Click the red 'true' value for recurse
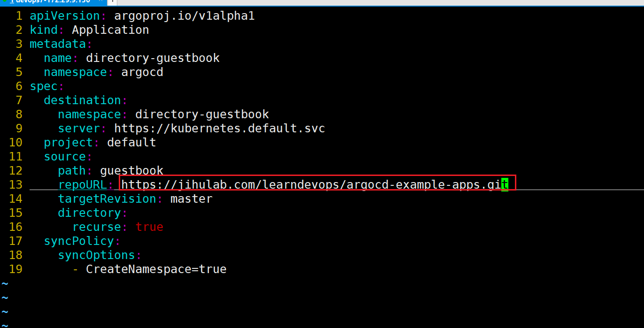Screen dimensions: 644x328 [x=149, y=227]
